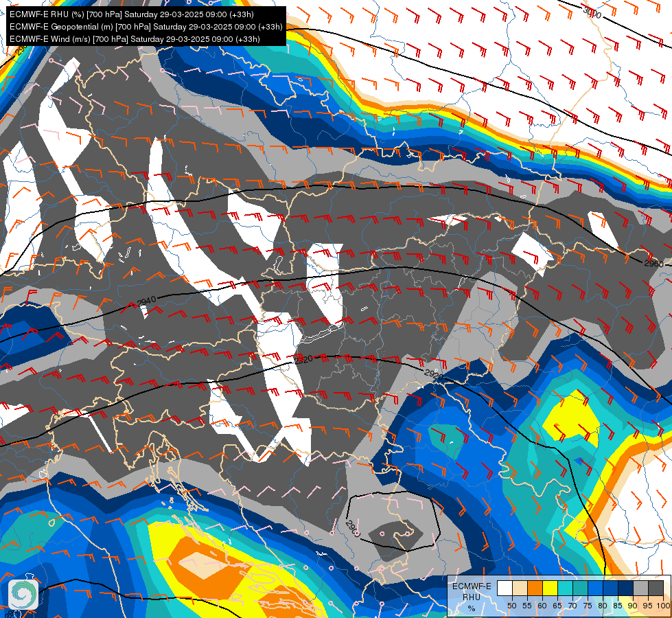672x618 pixels.
Task: Click the legend value 90
Action: click(x=633, y=606)
